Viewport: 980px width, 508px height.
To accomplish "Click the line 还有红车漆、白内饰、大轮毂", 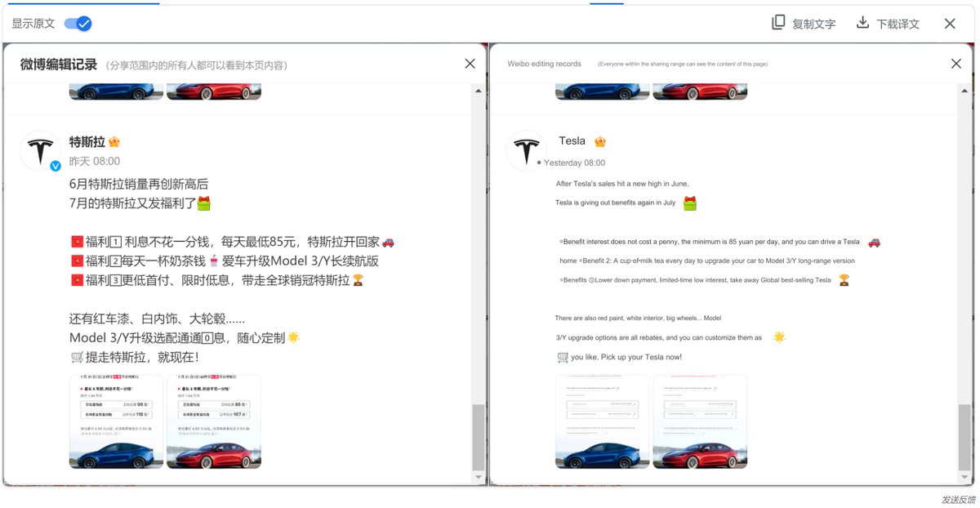I will (x=157, y=318).
